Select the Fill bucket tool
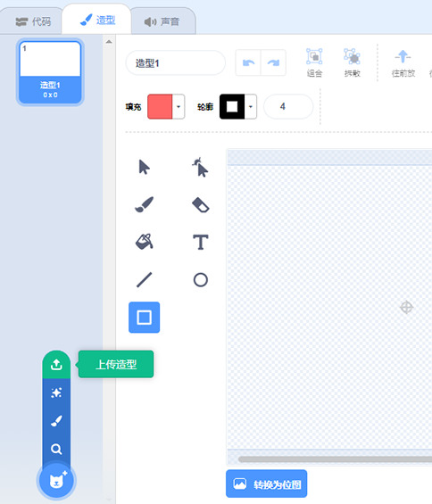 (144, 242)
